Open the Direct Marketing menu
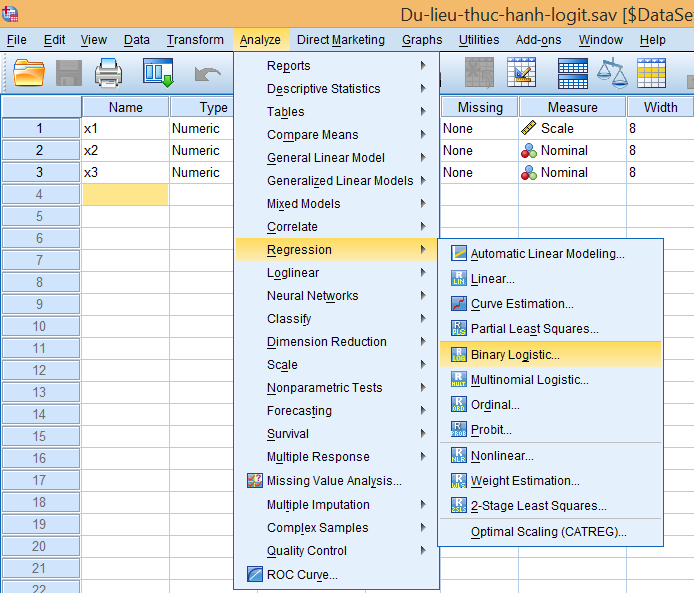Viewport: 694px width, 593px height. tap(341, 40)
